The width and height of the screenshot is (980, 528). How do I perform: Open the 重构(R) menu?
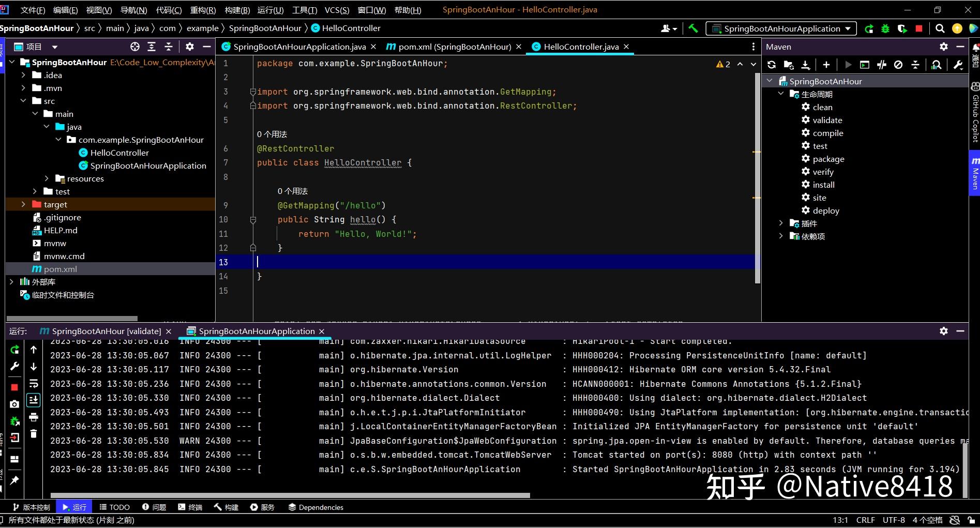[x=203, y=10]
